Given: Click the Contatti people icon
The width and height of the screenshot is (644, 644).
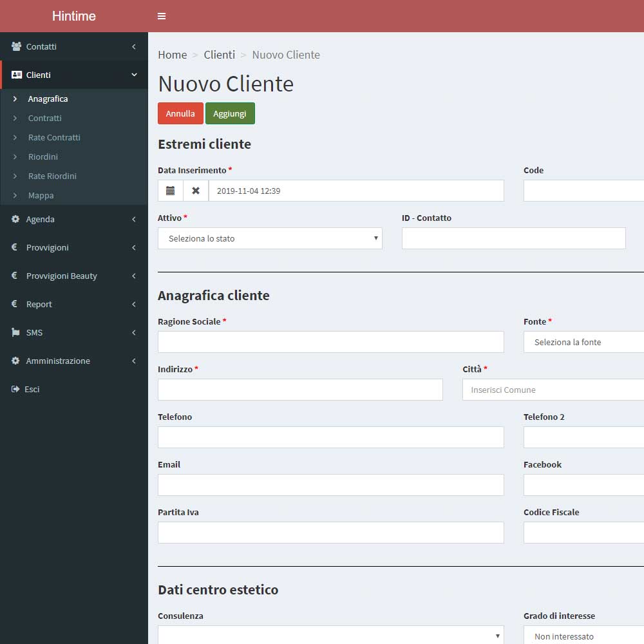Looking at the screenshot, I should click(x=17, y=46).
